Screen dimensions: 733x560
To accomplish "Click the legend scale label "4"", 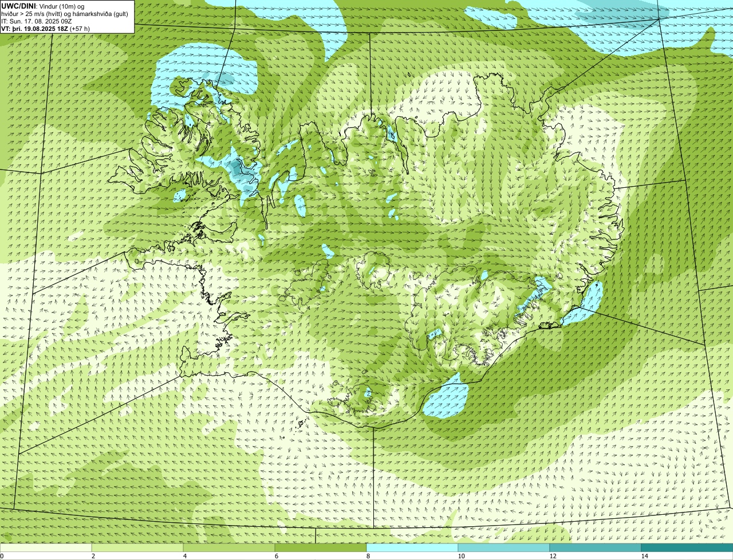I will pos(184,556).
